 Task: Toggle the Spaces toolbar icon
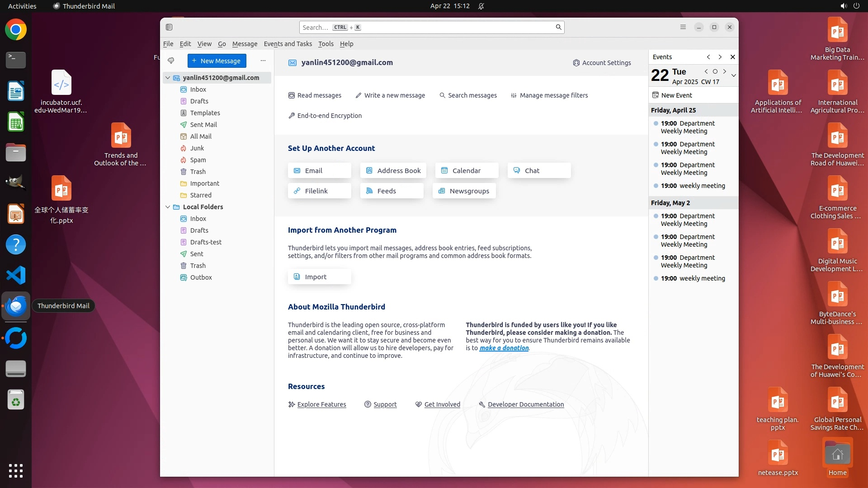(169, 27)
